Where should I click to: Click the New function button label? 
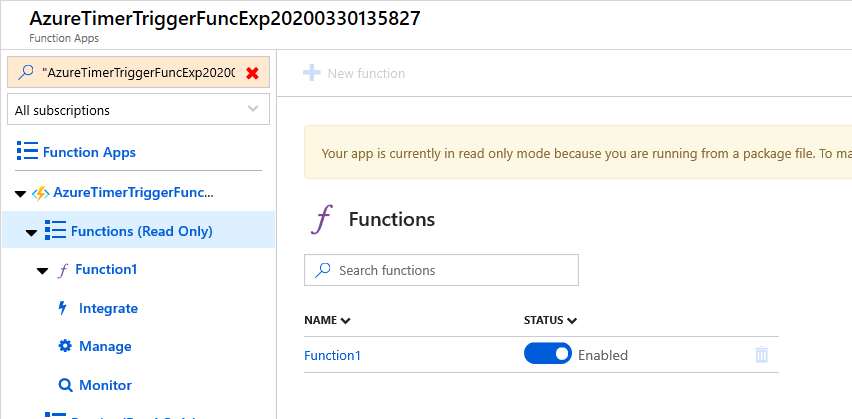pos(366,73)
